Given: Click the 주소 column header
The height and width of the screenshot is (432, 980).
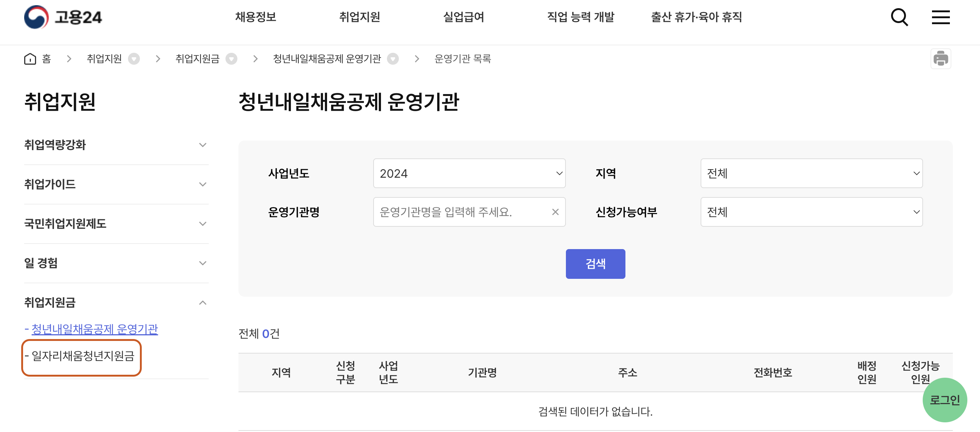Looking at the screenshot, I should [x=627, y=373].
